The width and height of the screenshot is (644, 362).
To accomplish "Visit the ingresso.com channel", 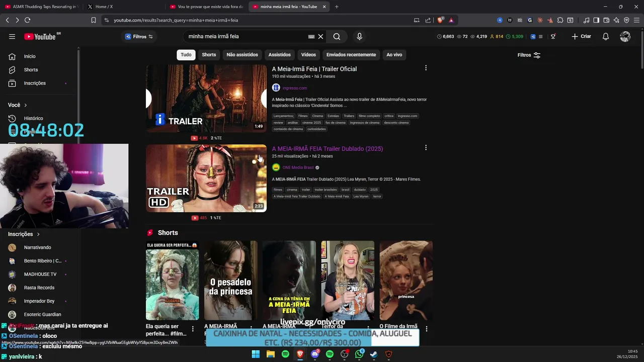I will [x=294, y=88].
